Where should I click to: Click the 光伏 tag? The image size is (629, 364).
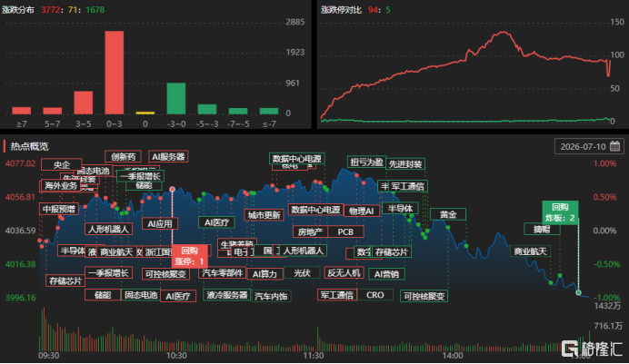302,272
